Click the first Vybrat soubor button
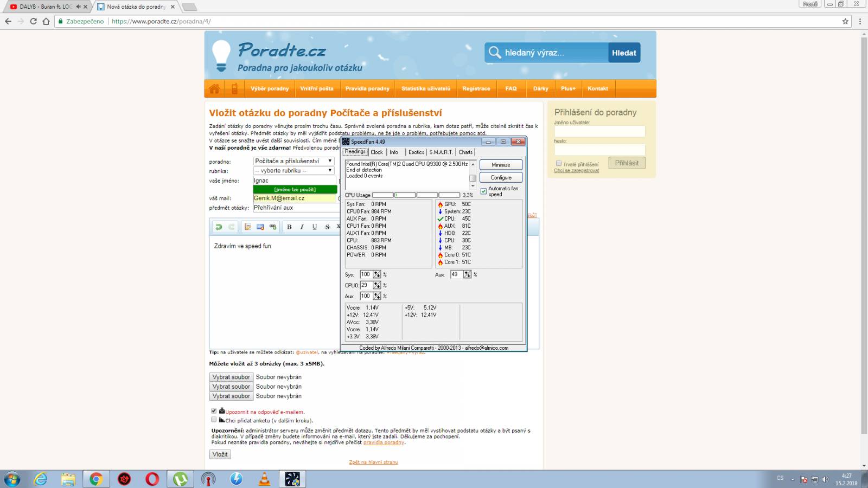The image size is (868, 488). (x=231, y=377)
